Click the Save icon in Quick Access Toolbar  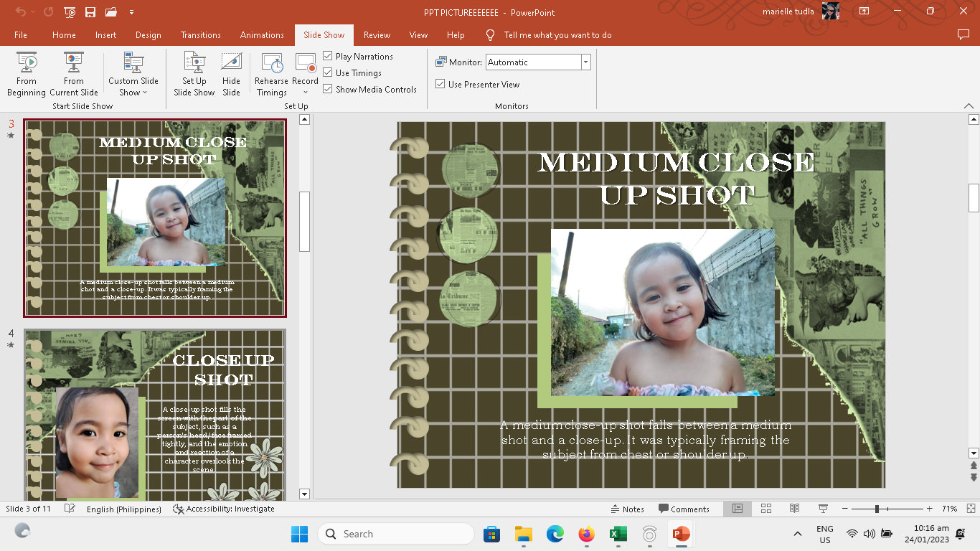tap(90, 12)
